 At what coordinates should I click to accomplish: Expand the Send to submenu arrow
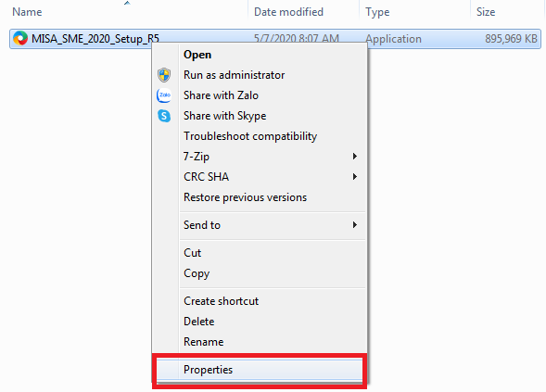[x=354, y=225]
